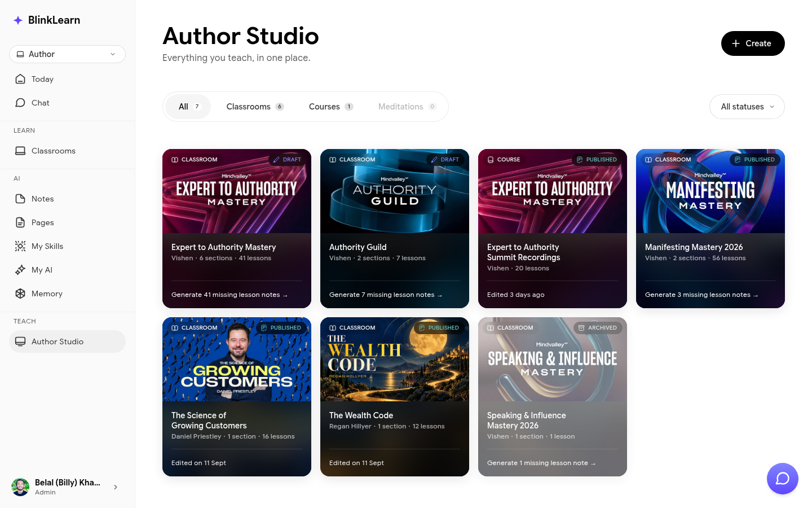Viewport: 812px width, 508px height.
Task: Click Belal (Billy) Kha... profile avatar
Action: pos(20,487)
